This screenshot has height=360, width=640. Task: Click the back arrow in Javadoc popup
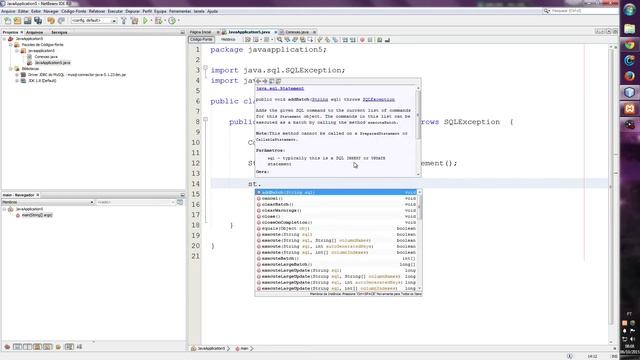(258, 81)
